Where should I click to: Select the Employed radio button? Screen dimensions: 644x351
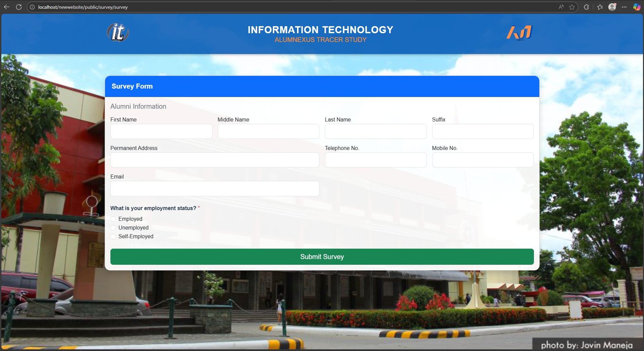pyautogui.click(x=113, y=219)
